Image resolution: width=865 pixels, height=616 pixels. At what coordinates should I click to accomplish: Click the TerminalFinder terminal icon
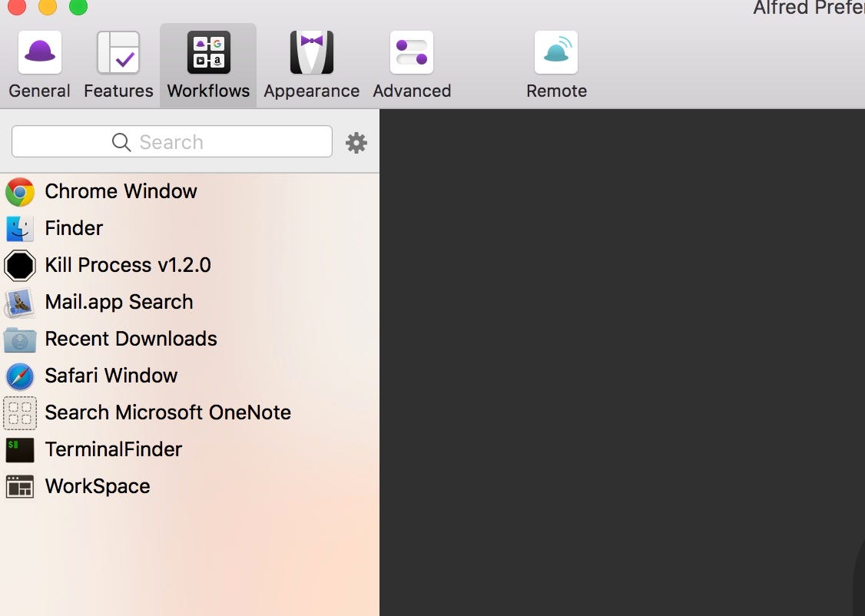coord(20,450)
